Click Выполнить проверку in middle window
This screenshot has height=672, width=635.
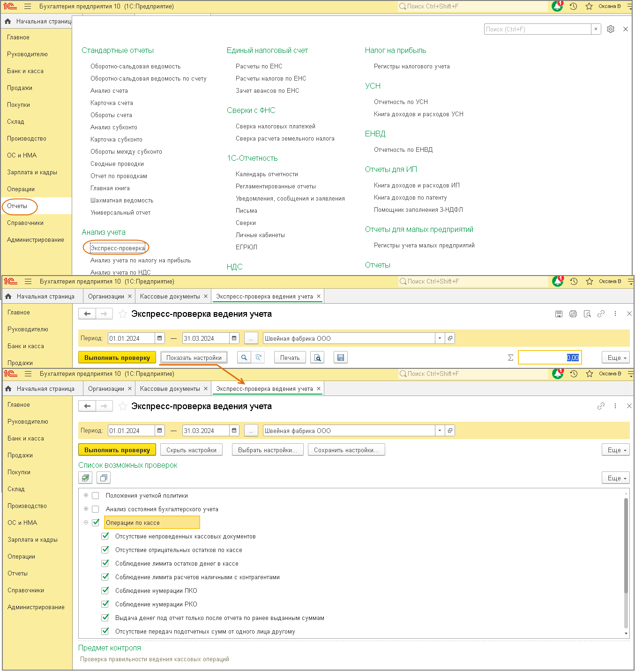pyautogui.click(x=117, y=358)
